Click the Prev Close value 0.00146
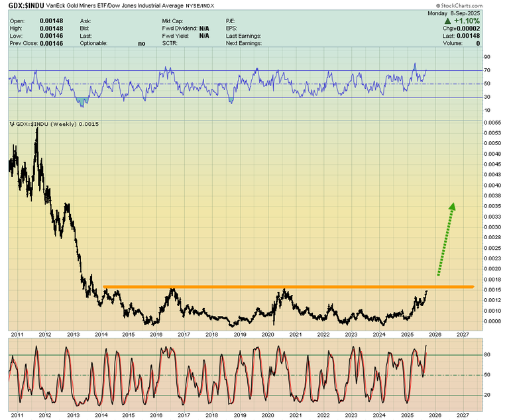 click(52, 43)
